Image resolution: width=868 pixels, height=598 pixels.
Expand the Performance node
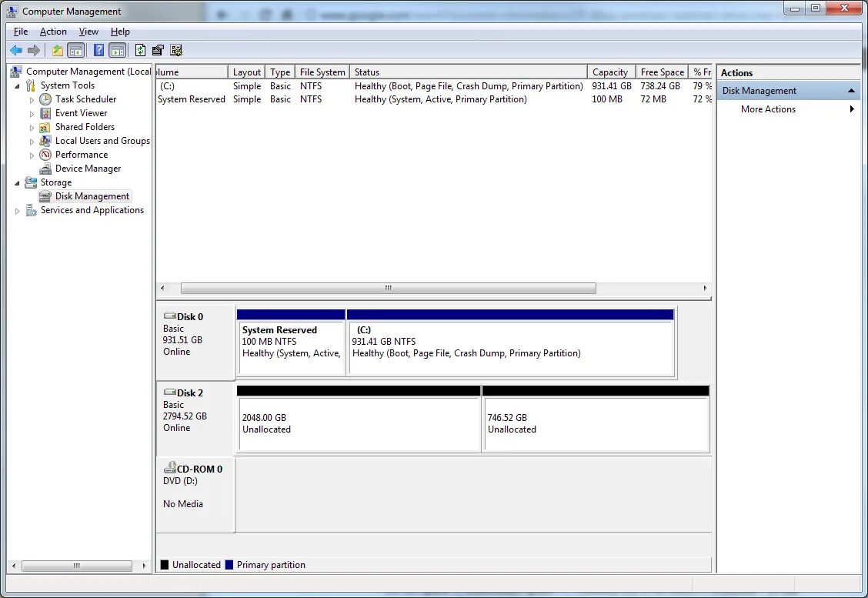coord(32,155)
